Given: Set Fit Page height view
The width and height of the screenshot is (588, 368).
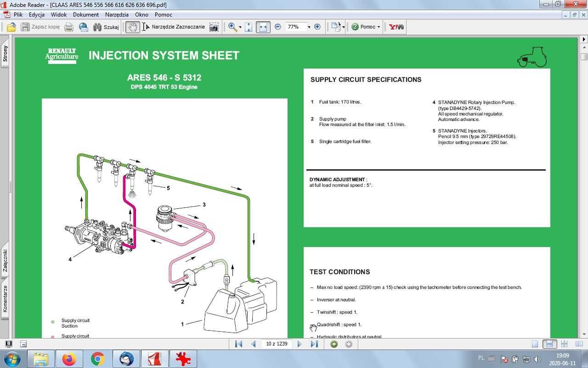Looking at the screenshot, I should click(249, 27).
